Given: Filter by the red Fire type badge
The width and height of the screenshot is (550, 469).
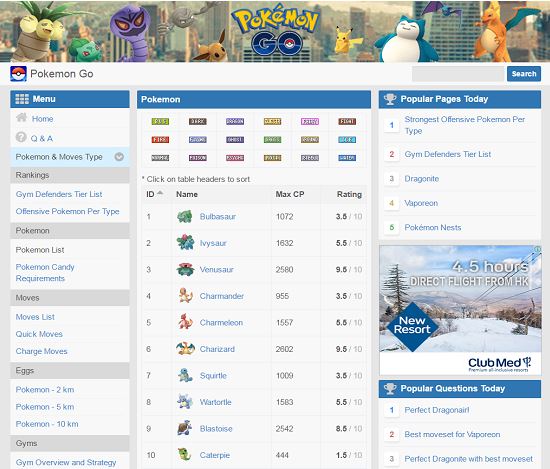Looking at the screenshot, I should point(160,140).
